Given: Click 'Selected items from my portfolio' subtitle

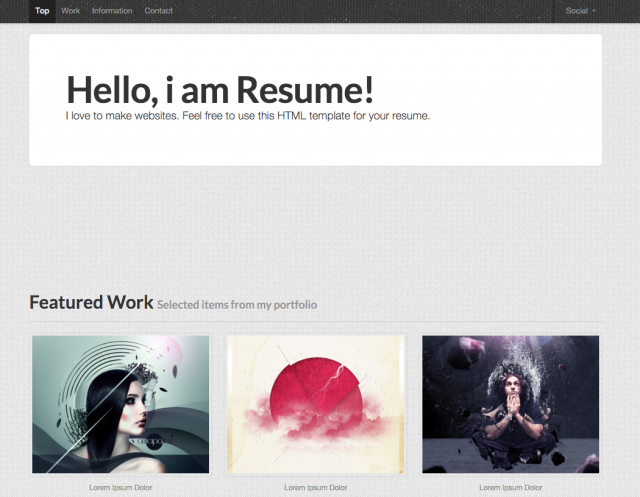Looking at the screenshot, I should coord(237,305).
